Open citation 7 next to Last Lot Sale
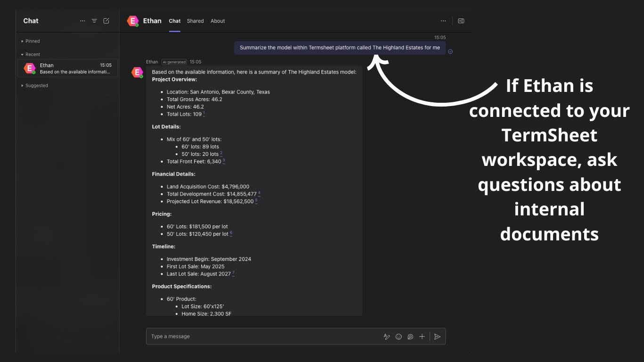The height and width of the screenshot is (362, 644). pyautogui.click(x=233, y=273)
